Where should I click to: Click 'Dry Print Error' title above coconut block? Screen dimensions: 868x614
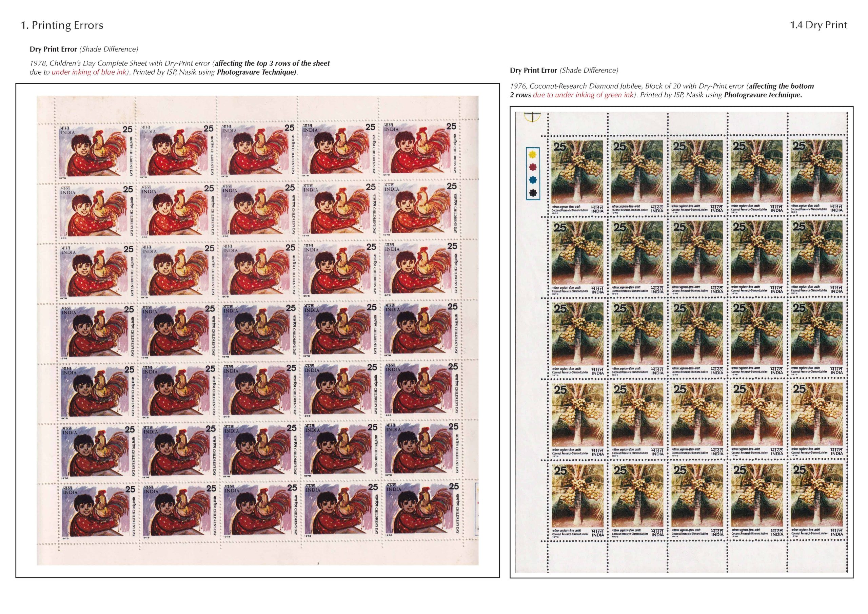click(533, 70)
